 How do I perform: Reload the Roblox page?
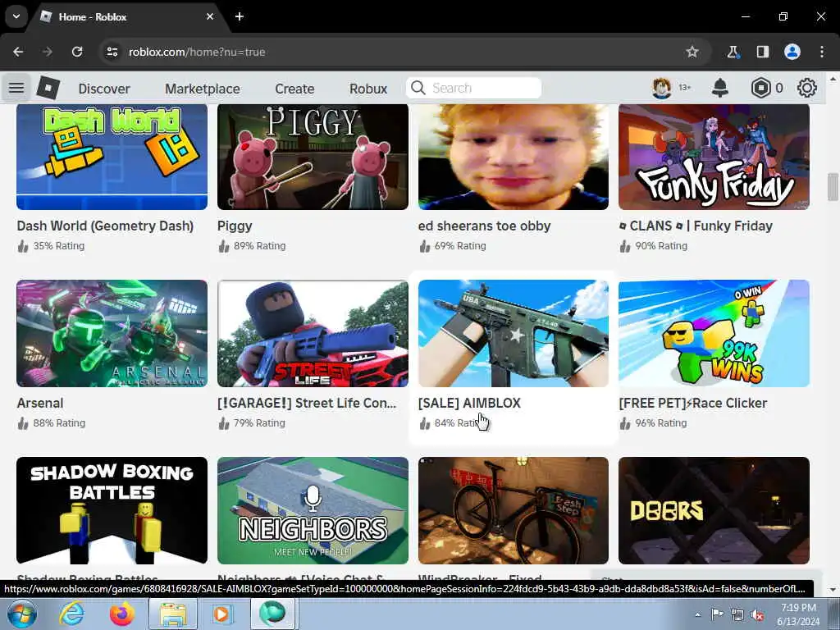point(77,52)
